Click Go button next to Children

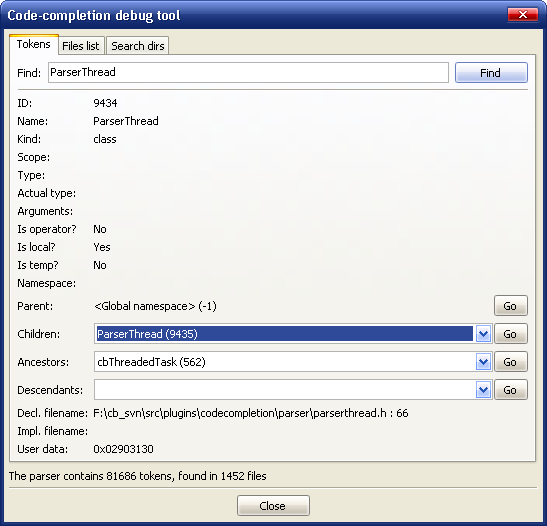[511, 334]
